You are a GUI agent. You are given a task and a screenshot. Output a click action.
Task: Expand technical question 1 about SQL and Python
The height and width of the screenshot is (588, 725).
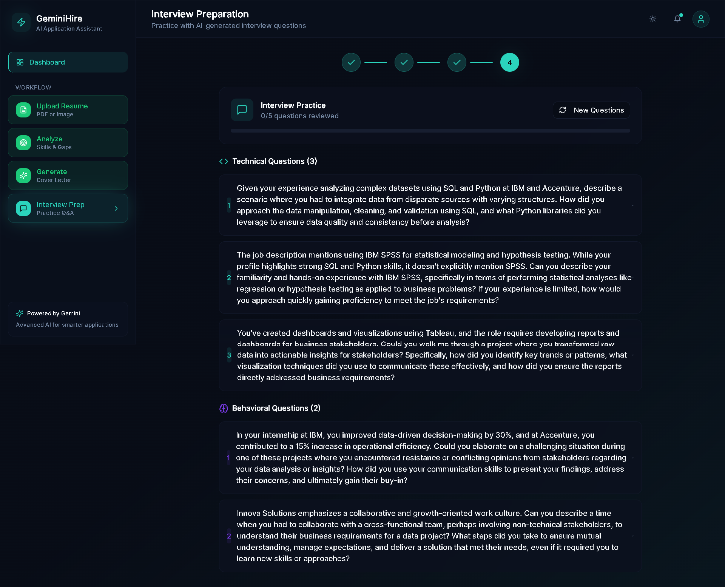coord(430,205)
